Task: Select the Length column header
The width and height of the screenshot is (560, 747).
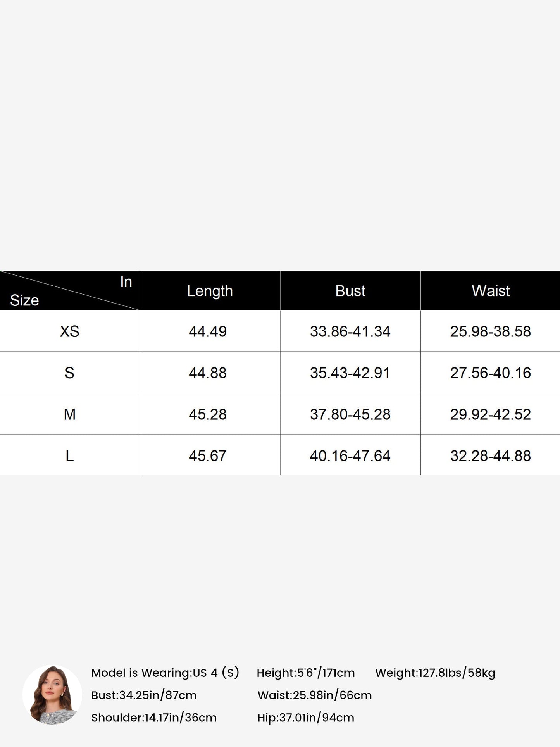Action: tap(210, 291)
